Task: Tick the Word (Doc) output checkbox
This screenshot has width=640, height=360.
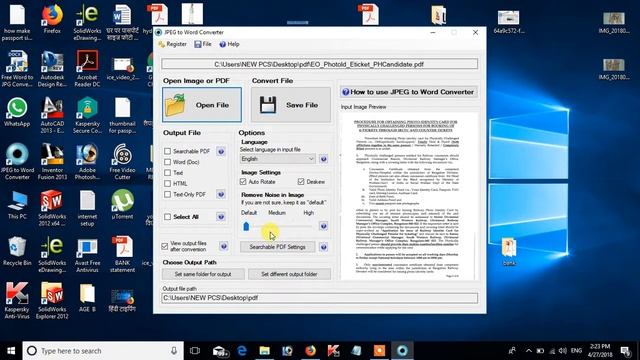Action: pos(167,162)
